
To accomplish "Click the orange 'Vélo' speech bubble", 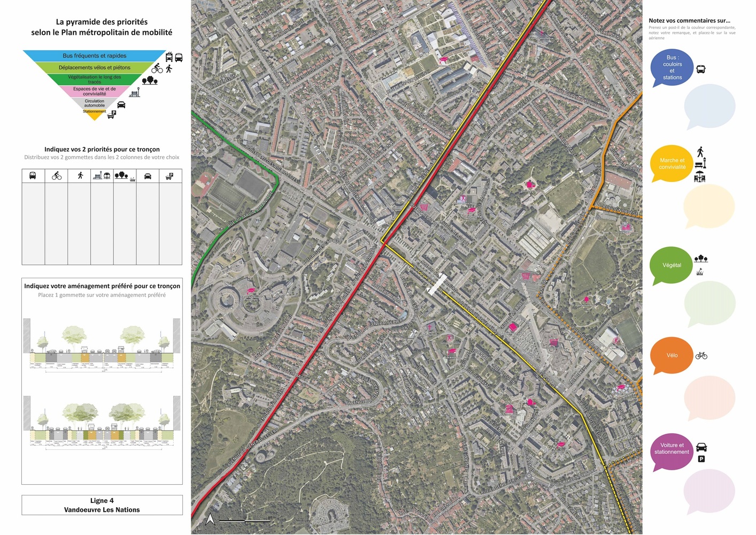I will click(x=672, y=355).
